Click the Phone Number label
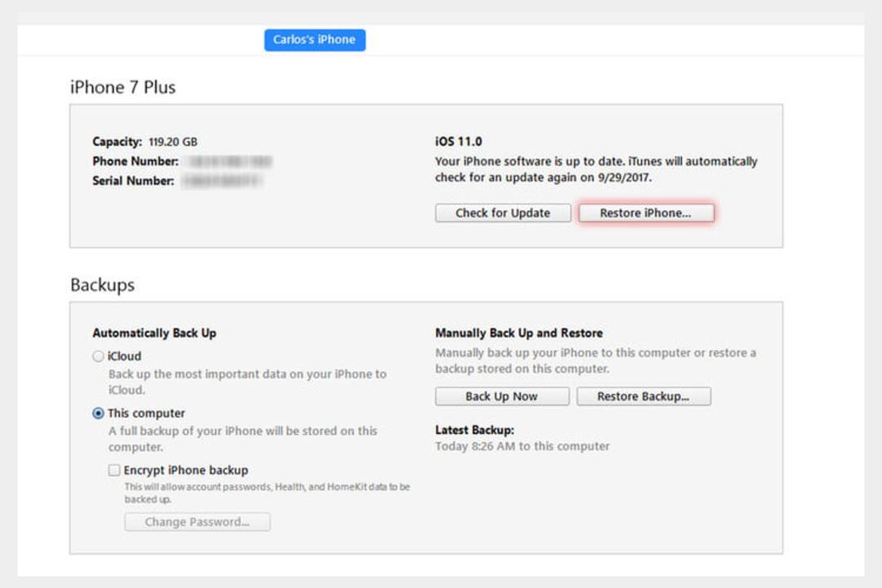882x588 pixels. coord(136,162)
